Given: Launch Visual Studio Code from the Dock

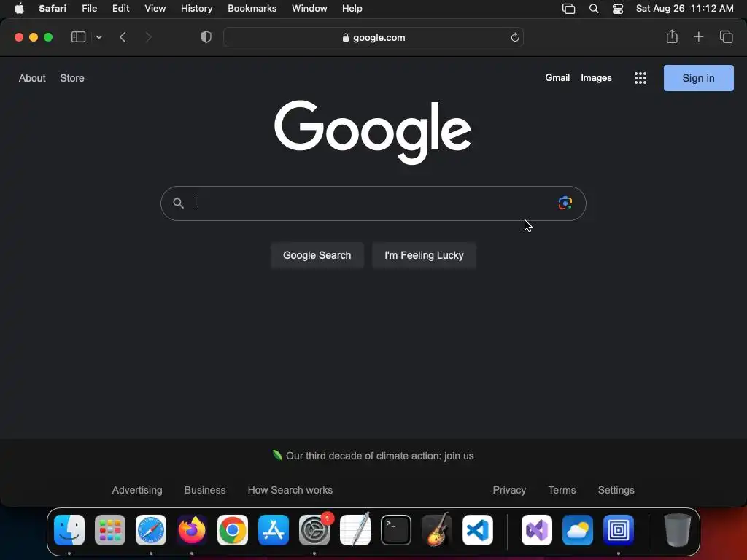Looking at the screenshot, I should 477,530.
